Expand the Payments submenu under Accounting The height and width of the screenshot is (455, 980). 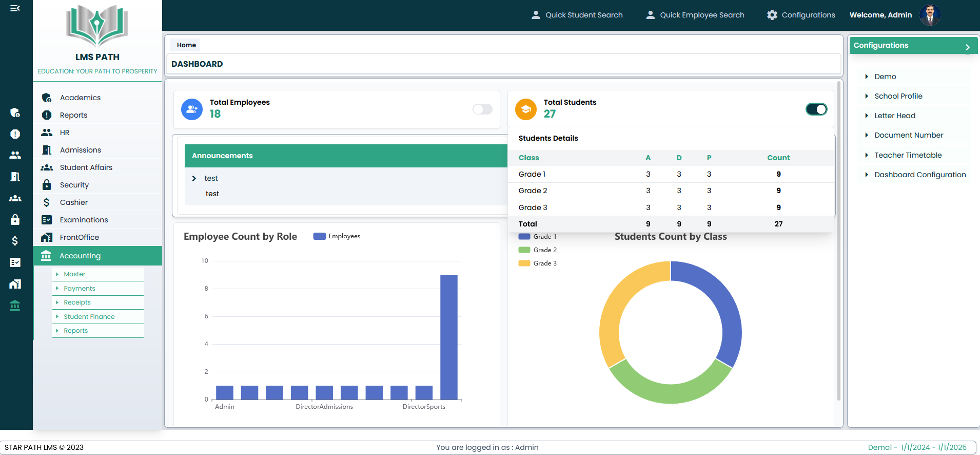[x=97, y=289]
